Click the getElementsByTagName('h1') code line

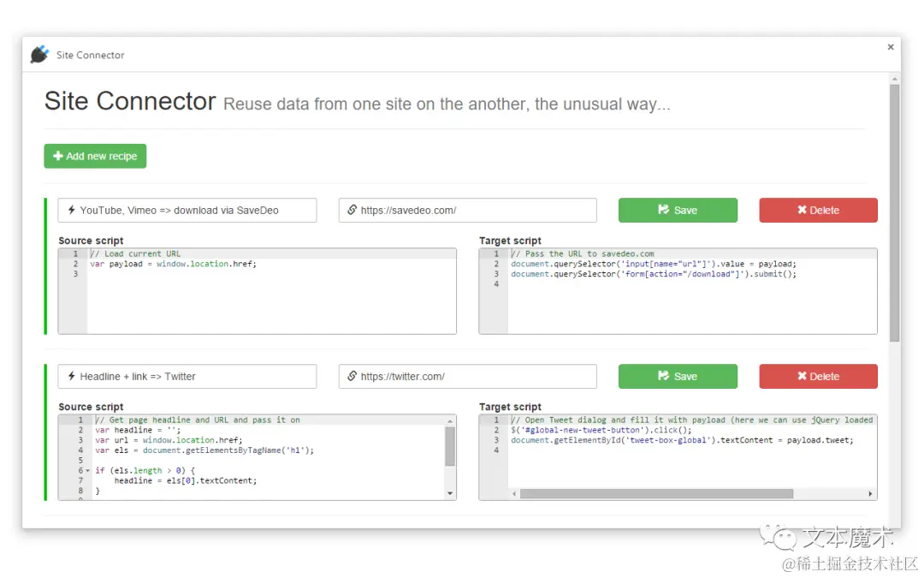pos(204,450)
